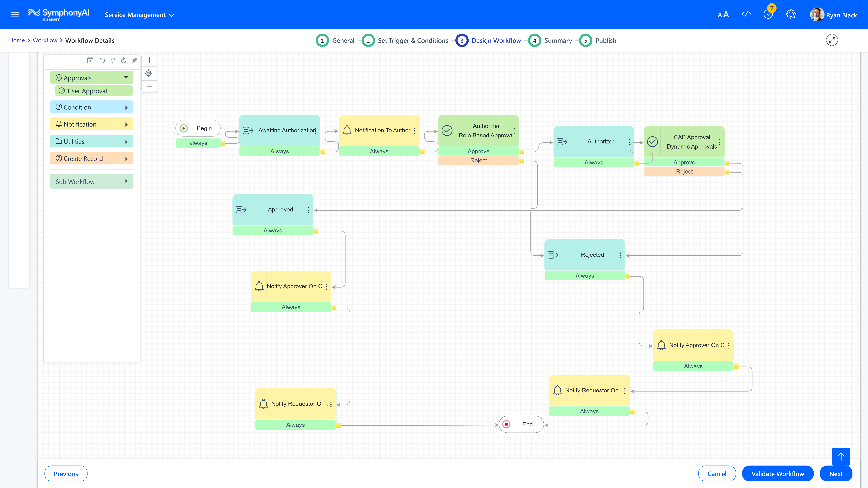Click the Validate Workflow button
Image resolution: width=868 pixels, height=488 pixels.
coord(778,474)
